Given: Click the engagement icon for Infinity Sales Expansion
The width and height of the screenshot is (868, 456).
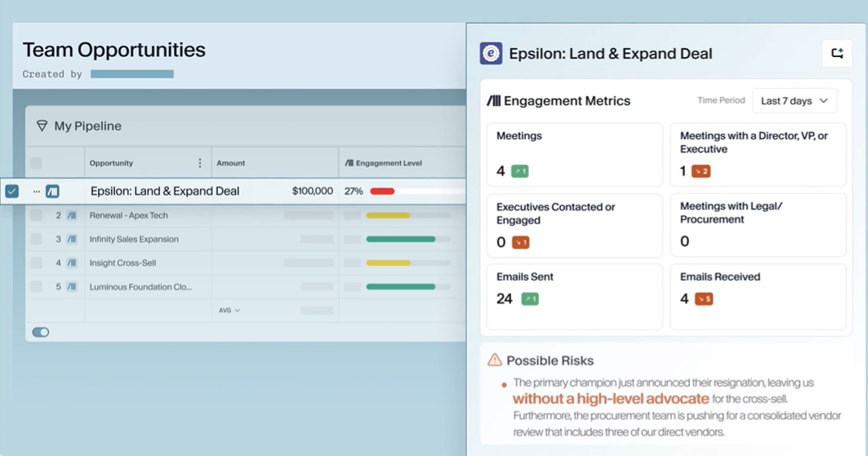Looking at the screenshot, I should coord(72,239).
